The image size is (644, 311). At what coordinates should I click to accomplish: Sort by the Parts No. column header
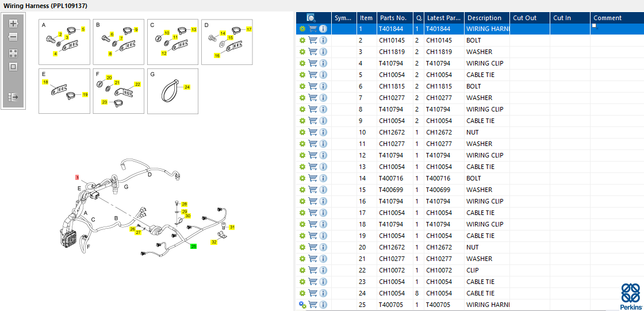click(x=393, y=18)
